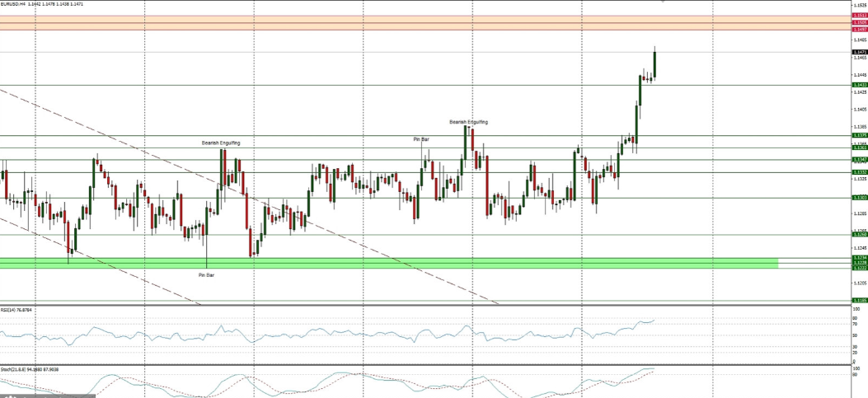Click the green 1.1303 price level tag
Screen dimensions: 868x398
tap(860, 198)
